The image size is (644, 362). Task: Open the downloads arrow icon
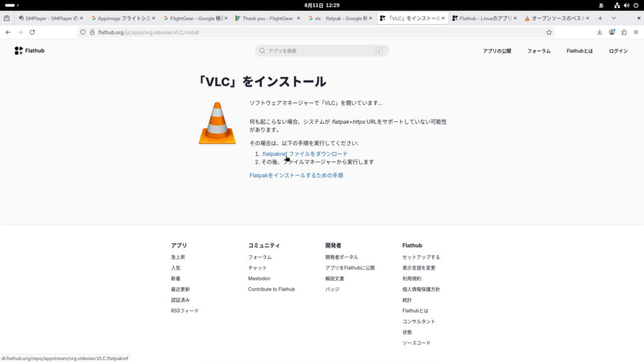tap(599, 32)
